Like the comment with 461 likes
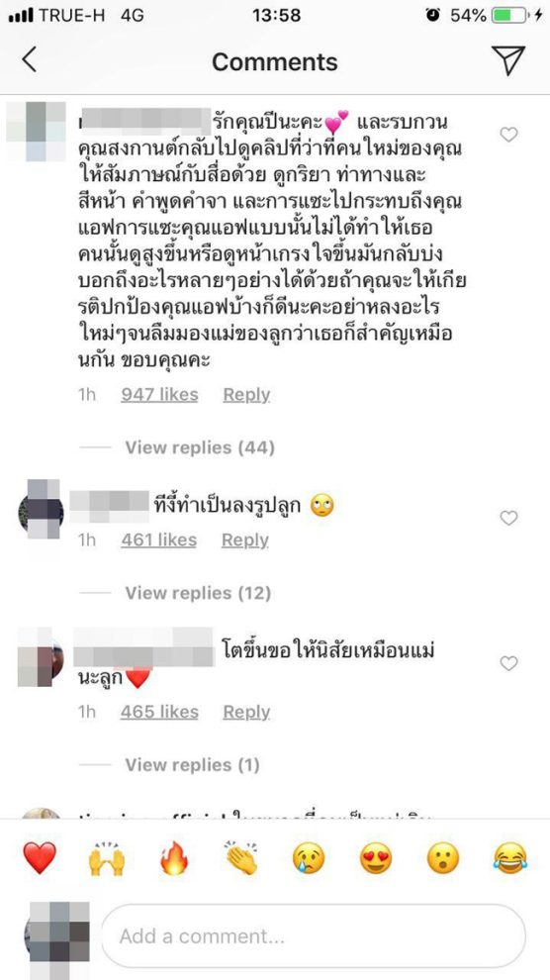Image resolution: width=550 pixels, height=980 pixels. [x=508, y=518]
